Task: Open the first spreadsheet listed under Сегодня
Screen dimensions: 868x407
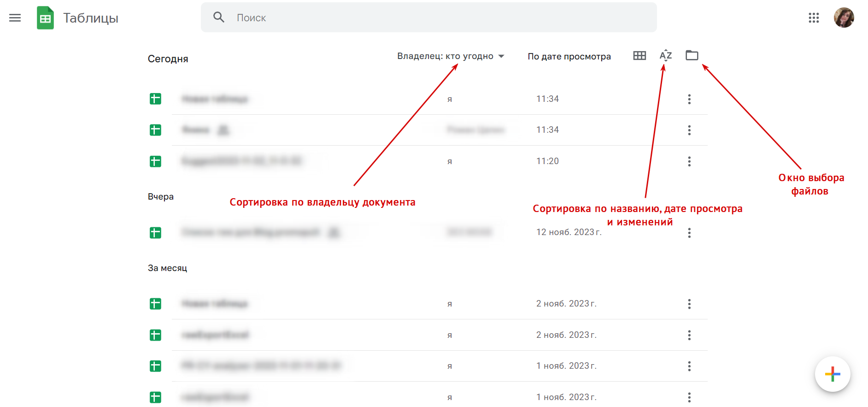Action: click(x=215, y=99)
